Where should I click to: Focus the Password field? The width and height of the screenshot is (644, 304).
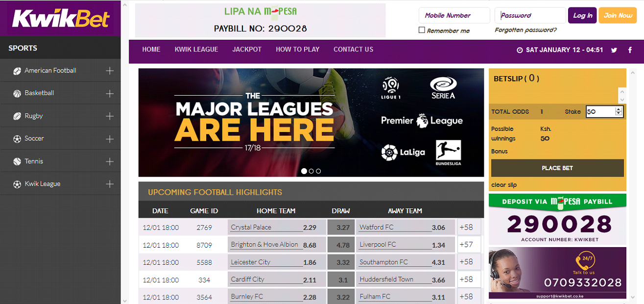click(x=530, y=15)
